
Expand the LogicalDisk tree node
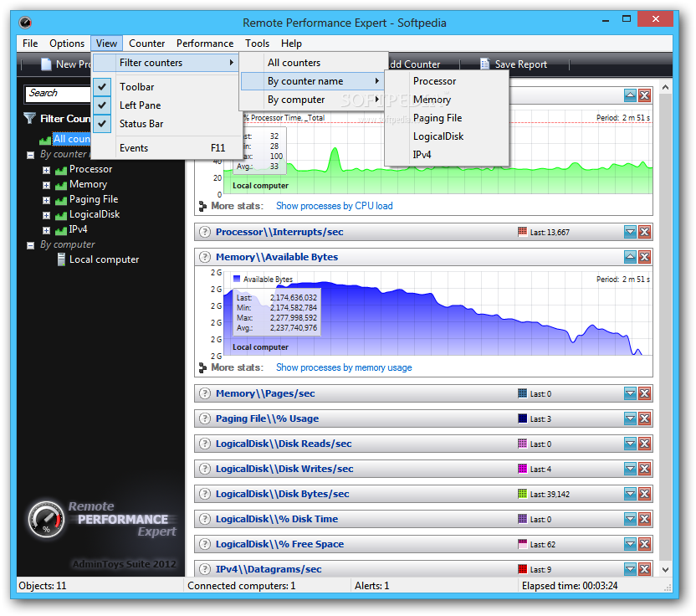pyautogui.click(x=46, y=215)
